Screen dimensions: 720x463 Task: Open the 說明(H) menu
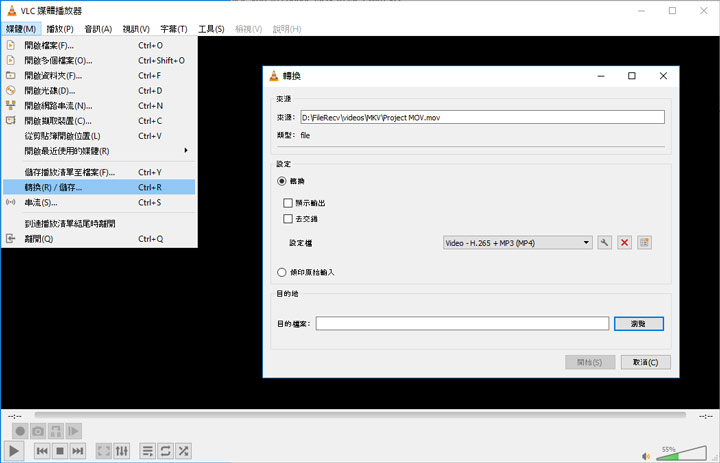tap(287, 29)
